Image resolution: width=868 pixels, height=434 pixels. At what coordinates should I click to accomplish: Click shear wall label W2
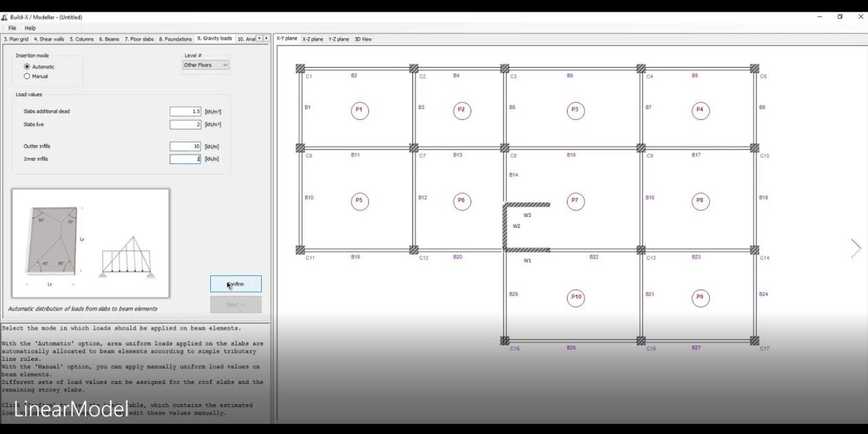coord(516,226)
